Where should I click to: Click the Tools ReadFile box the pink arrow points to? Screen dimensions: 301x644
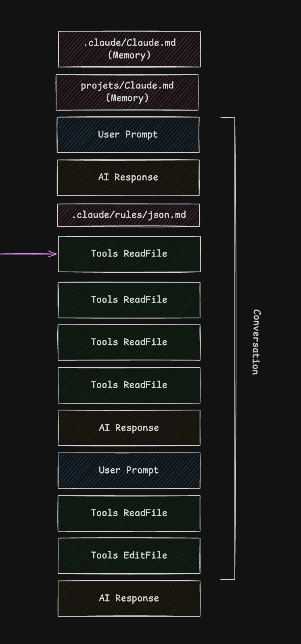coord(129,254)
